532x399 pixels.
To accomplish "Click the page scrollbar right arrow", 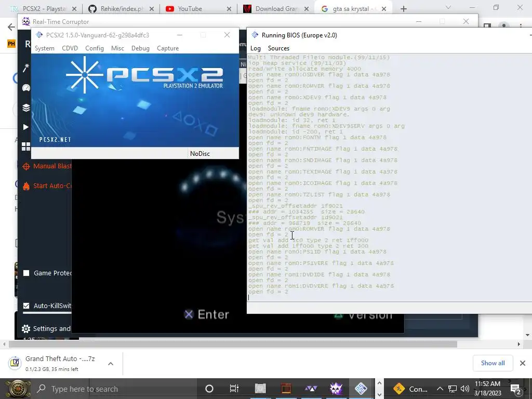I will click(519, 344).
